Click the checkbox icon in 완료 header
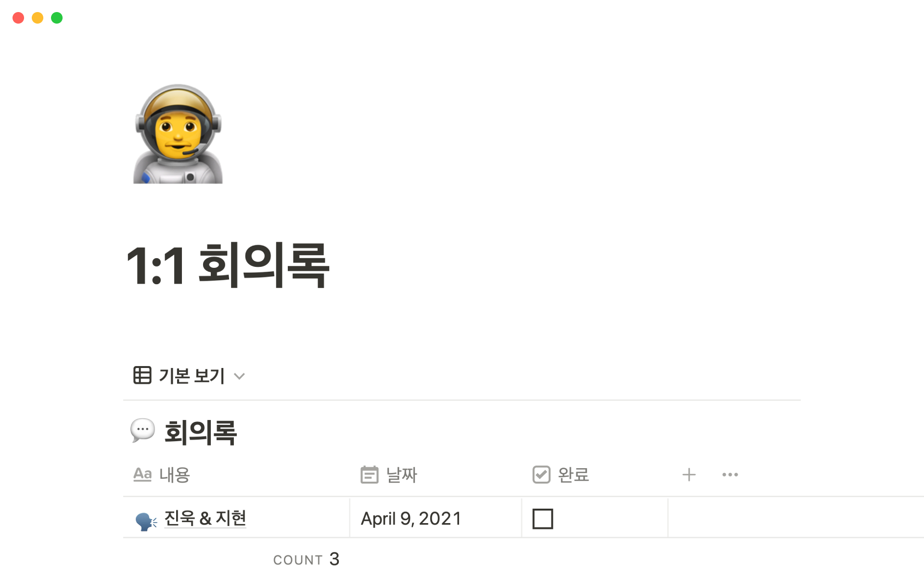924x578 pixels. [x=541, y=474]
